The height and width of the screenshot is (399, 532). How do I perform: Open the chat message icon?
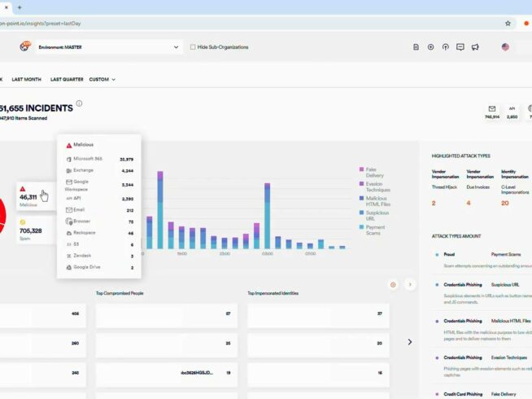point(460,47)
